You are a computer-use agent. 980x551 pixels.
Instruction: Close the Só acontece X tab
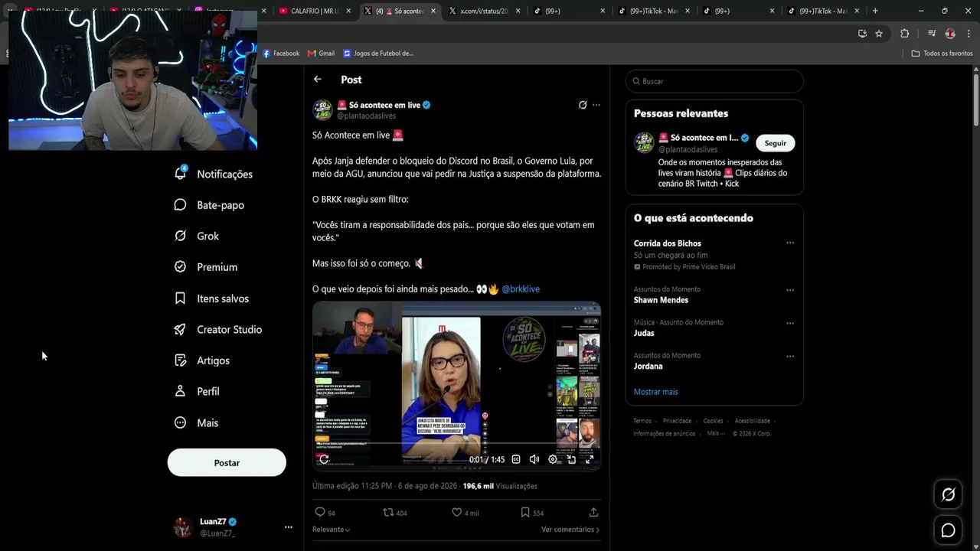coord(433,11)
